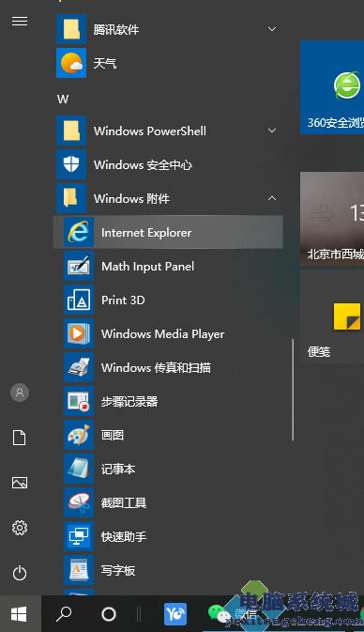Collapse the Windows 附件 folder chevron

272,198
